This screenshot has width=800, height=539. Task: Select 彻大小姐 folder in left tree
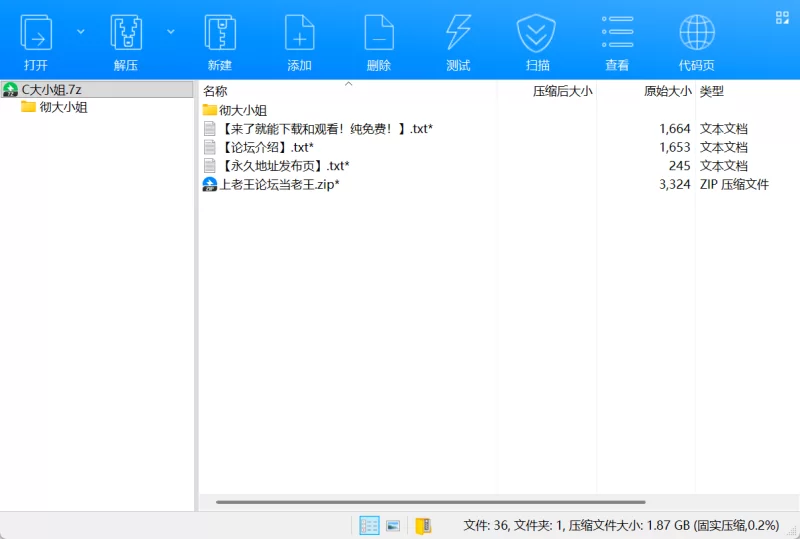(x=63, y=107)
